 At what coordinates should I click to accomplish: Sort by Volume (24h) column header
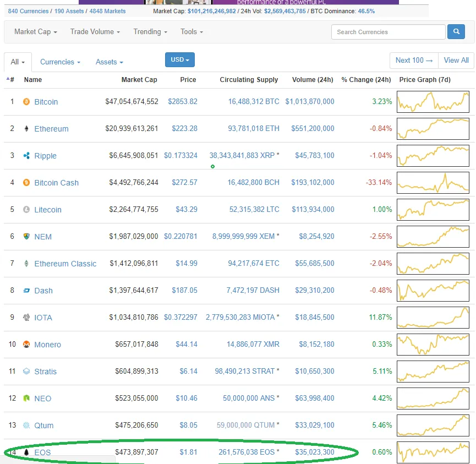[313, 80]
